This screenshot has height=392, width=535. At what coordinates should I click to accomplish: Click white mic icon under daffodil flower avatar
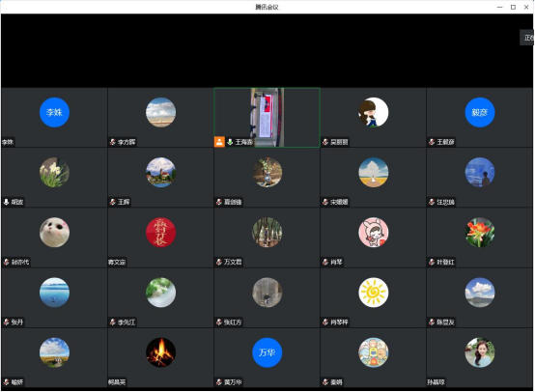(6, 202)
